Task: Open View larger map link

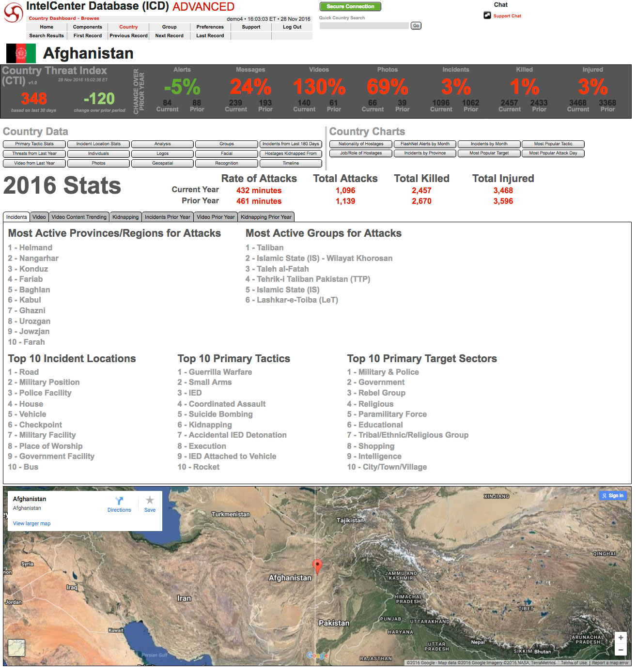Action: (31, 523)
